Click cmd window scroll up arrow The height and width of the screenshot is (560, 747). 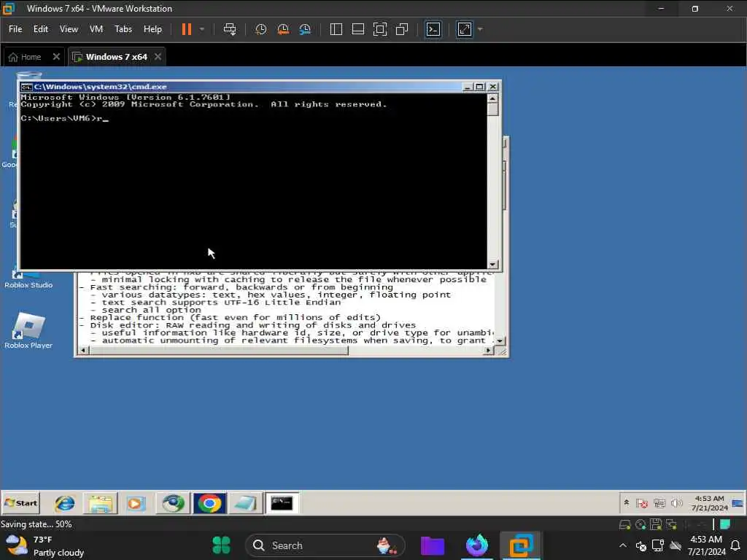click(x=492, y=98)
